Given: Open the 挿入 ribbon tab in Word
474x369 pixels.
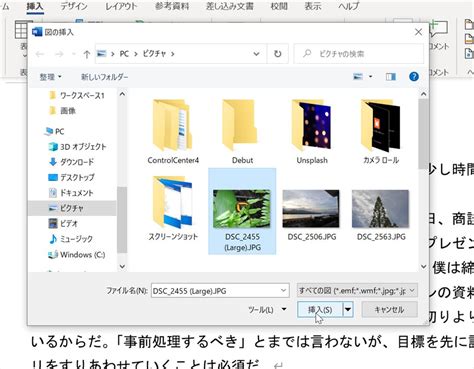Looking at the screenshot, I should tap(35, 7).
